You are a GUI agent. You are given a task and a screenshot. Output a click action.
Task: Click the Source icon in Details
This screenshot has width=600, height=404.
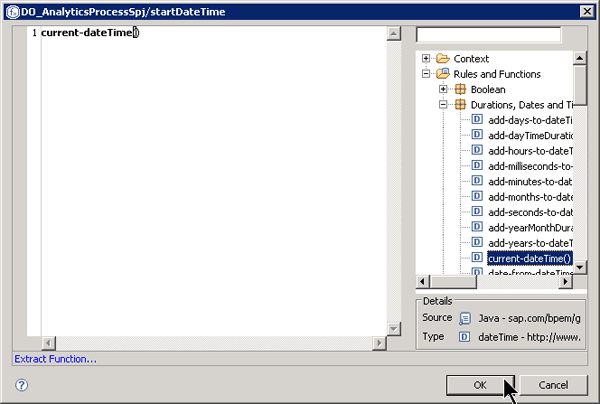click(x=465, y=318)
